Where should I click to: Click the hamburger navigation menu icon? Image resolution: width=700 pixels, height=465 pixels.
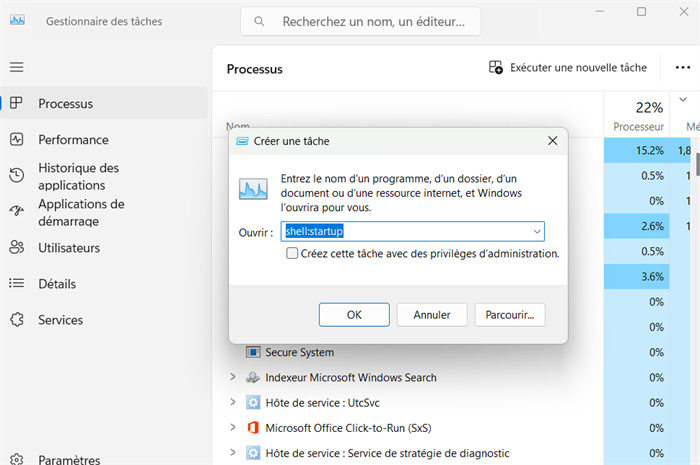click(16, 67)
